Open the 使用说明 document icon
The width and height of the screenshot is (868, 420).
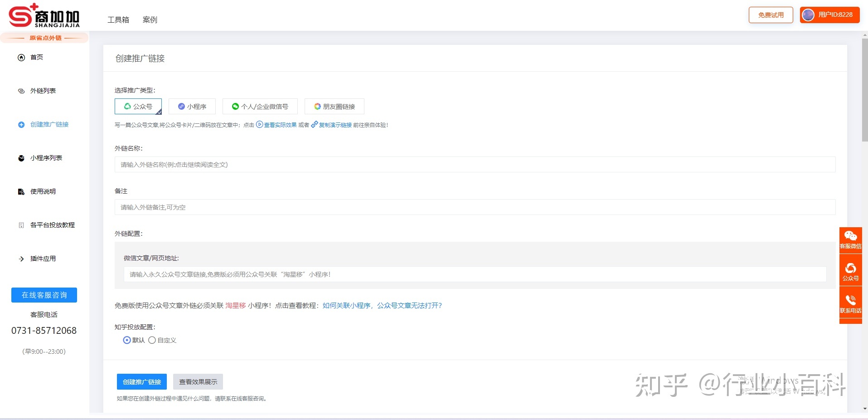point(21,191)
